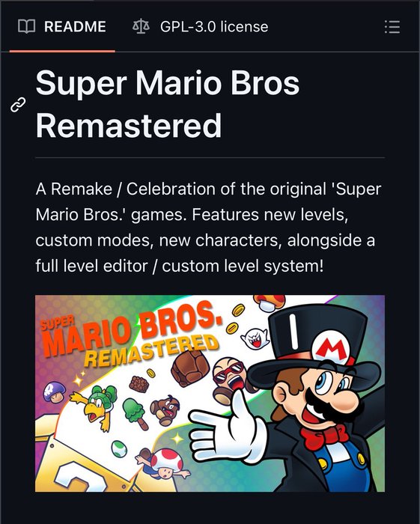Click the green Koopa Troopa in the banner
Viewport: 420px width, 524px height.
[95, 406]
